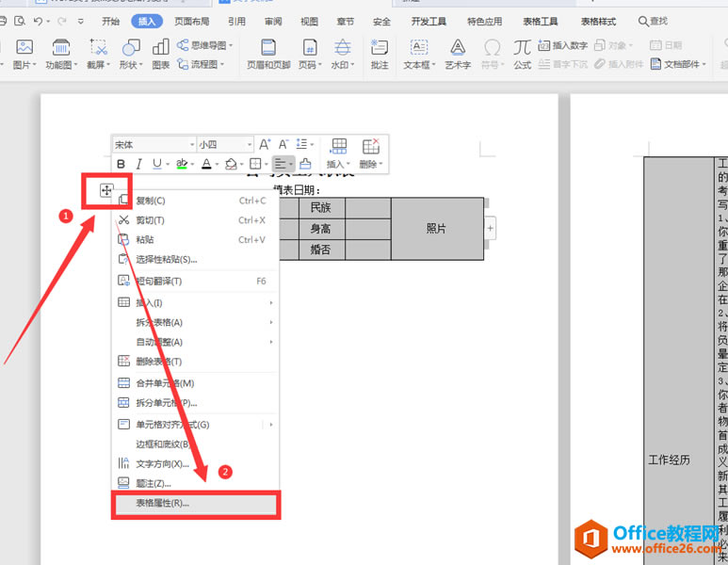Choose 粘贴 from context menu

[x=196, y=239]
